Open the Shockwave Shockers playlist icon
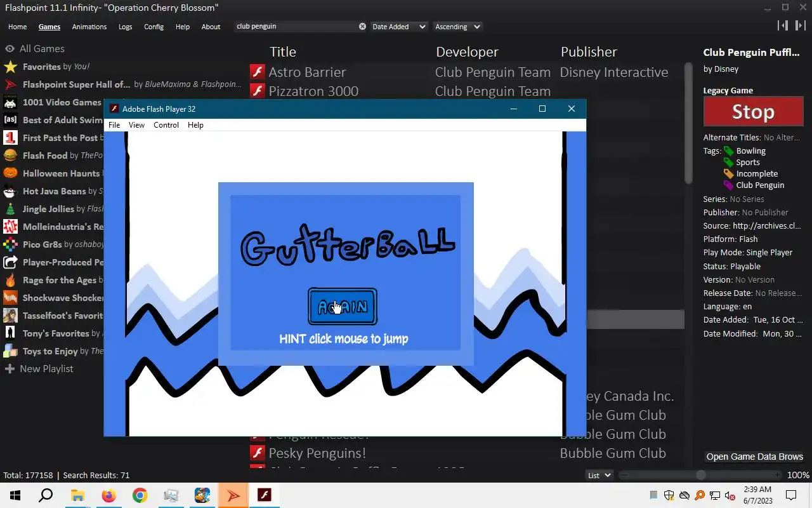 tap(10, 298)
